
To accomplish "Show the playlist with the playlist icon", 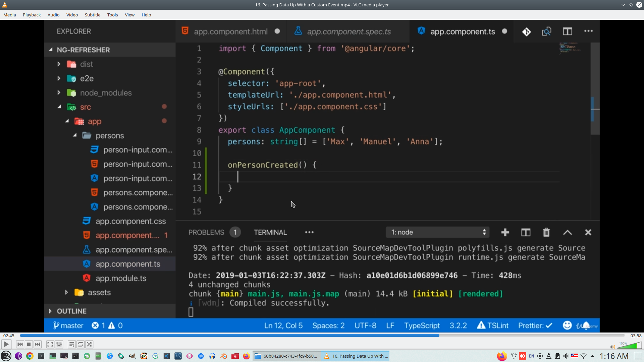I will pyautogui.click(x=71, y=344).
